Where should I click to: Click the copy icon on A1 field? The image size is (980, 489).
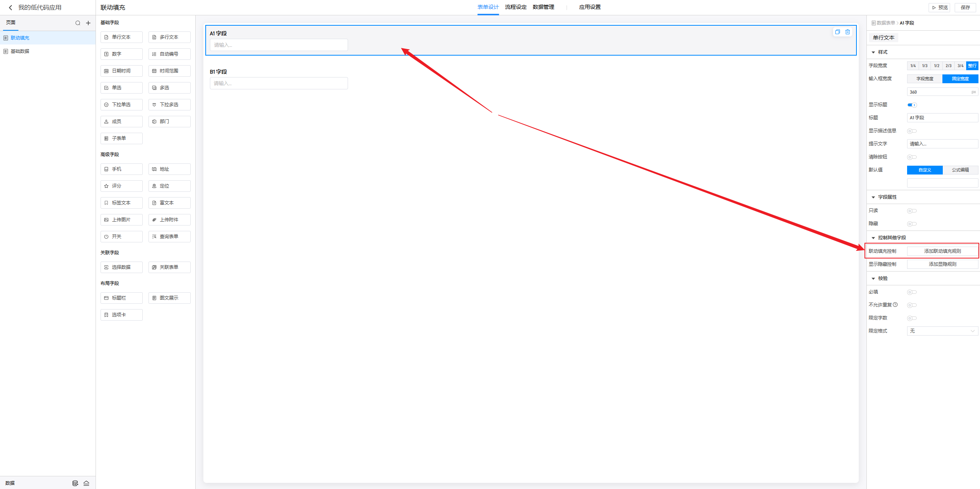[837, 32]
